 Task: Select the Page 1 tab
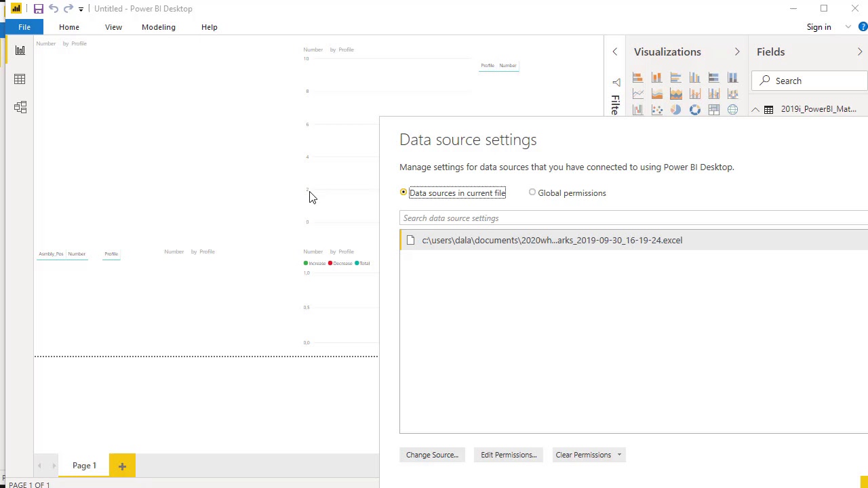[85, 466]
